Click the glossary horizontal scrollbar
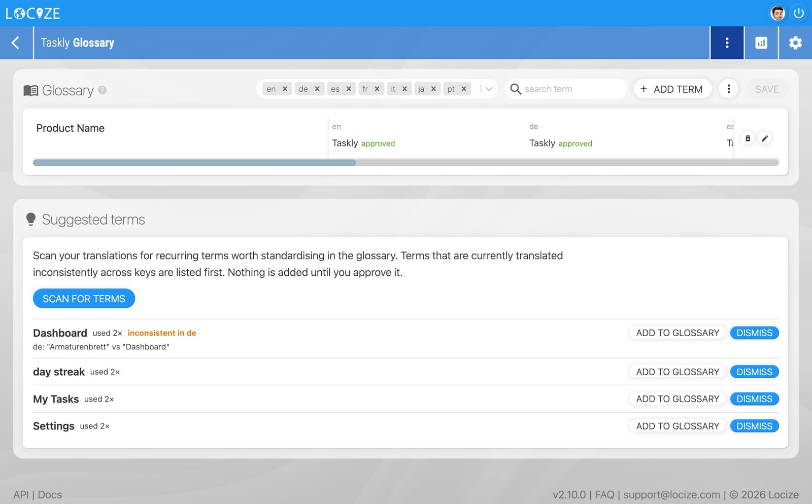The height and width of the screenshot is (504, 812). tap(406, 163)
